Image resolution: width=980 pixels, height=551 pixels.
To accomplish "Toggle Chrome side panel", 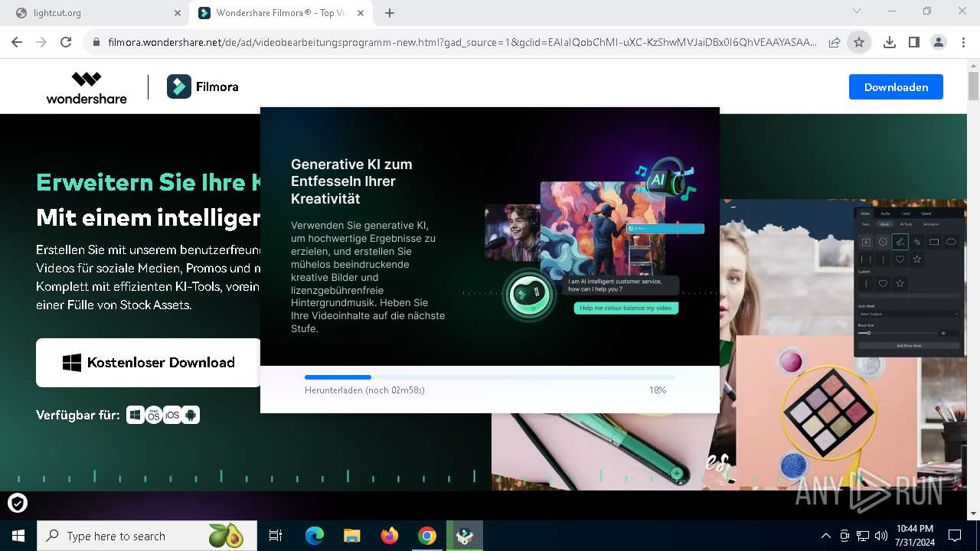I will pos(913,43).
